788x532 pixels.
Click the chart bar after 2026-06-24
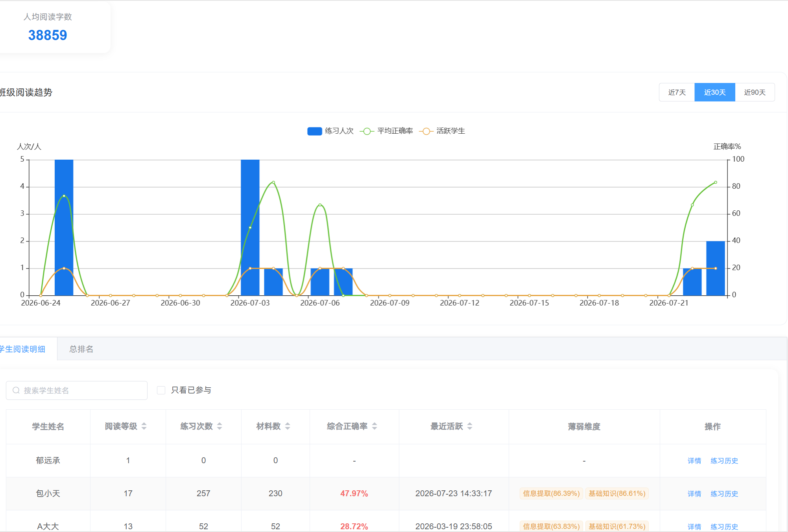[64, 227]
